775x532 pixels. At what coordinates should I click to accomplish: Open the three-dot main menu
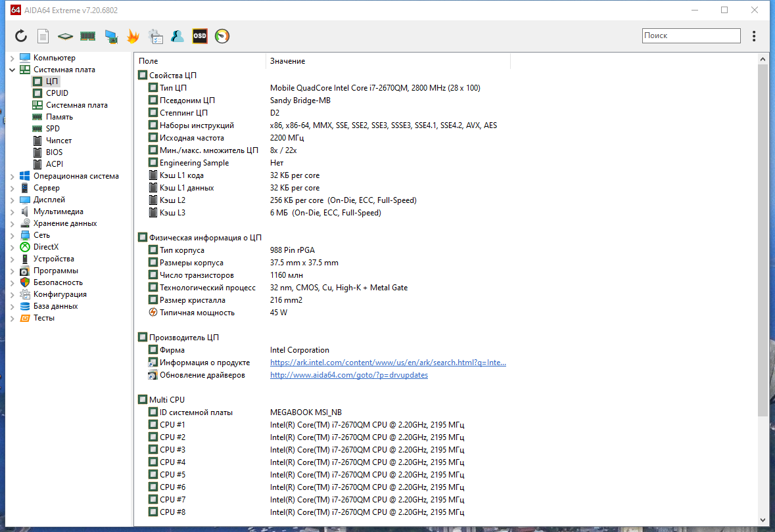click(x=754, y=36)
